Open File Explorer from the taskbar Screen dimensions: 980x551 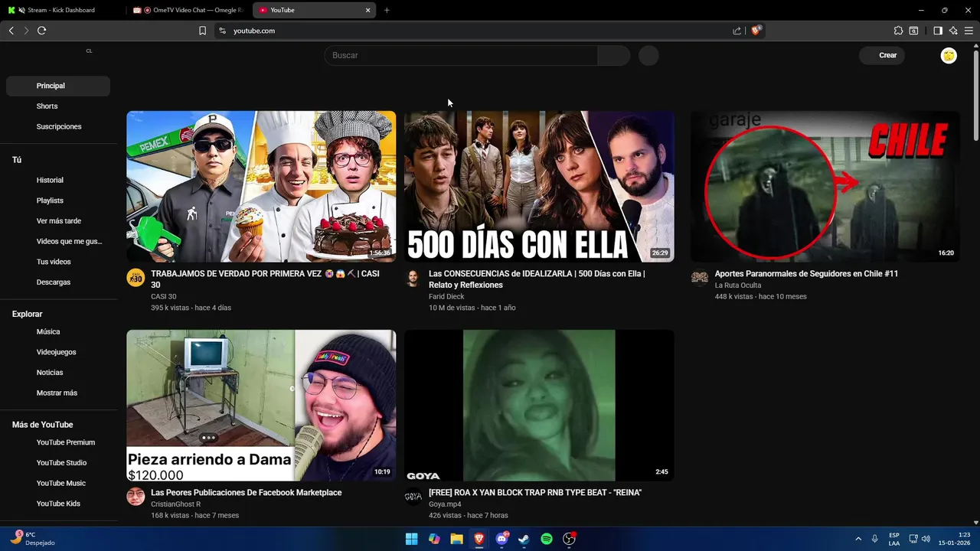point(456,539)
